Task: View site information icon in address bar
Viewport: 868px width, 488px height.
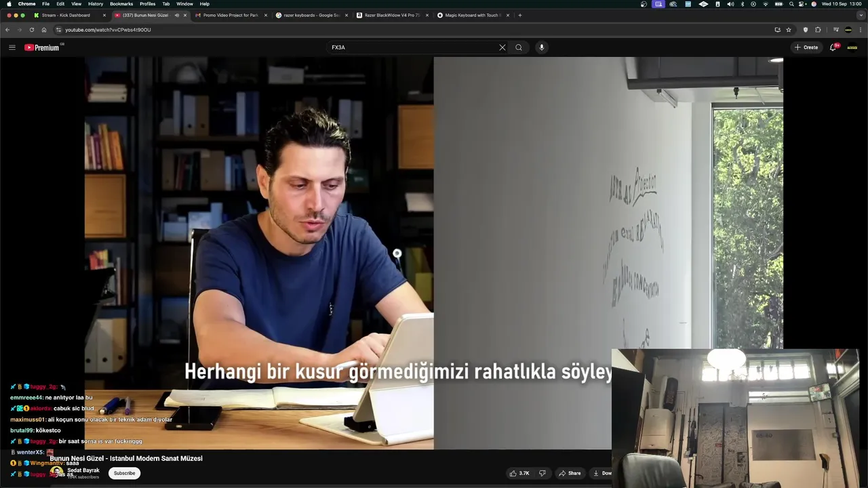Action: coord(58,30)
